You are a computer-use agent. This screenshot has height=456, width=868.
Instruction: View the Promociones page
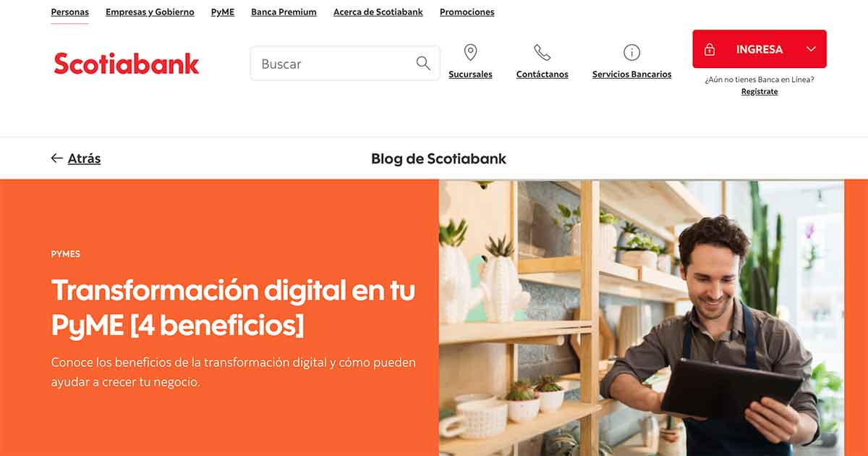tap(467, 12)
